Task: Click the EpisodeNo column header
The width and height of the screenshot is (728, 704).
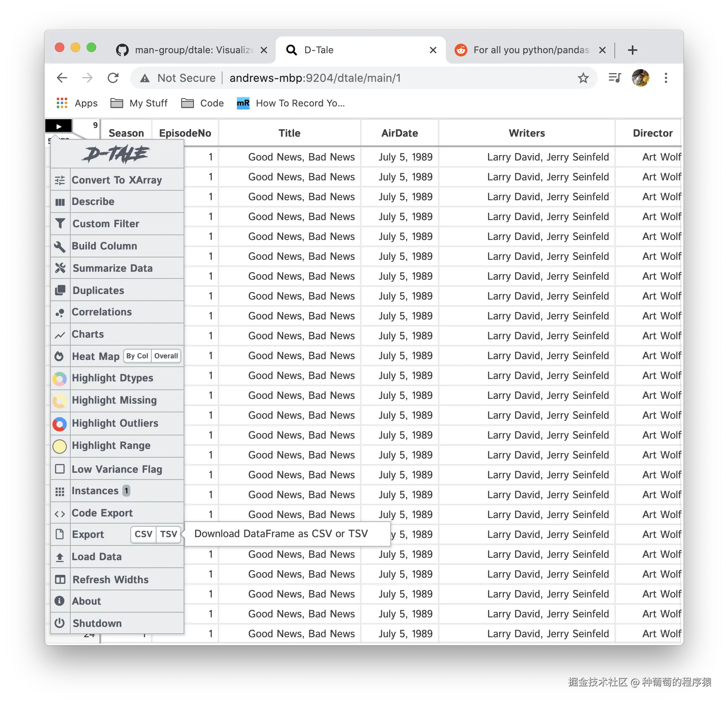Action: tap(185, 133)
